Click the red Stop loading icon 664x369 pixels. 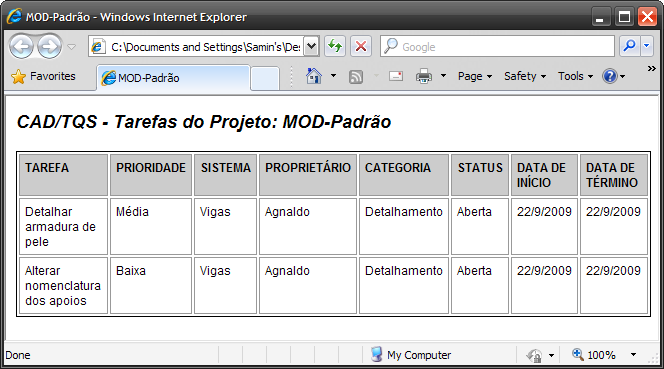361,46
